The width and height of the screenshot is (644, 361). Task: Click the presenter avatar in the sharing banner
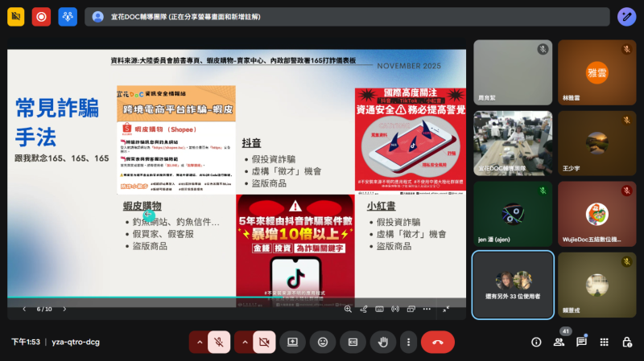[97, 17]
